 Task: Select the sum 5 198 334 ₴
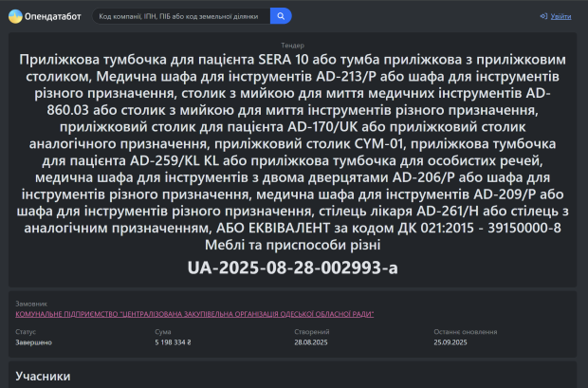pos(173,342)
